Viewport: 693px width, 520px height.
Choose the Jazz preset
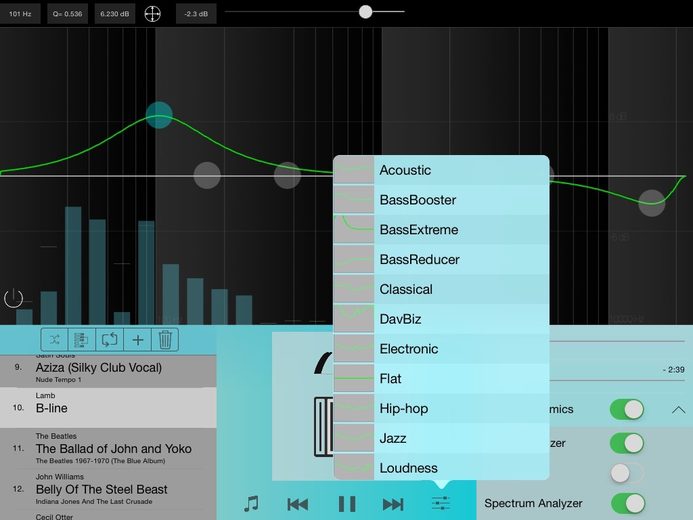click(x=441, y=438)
